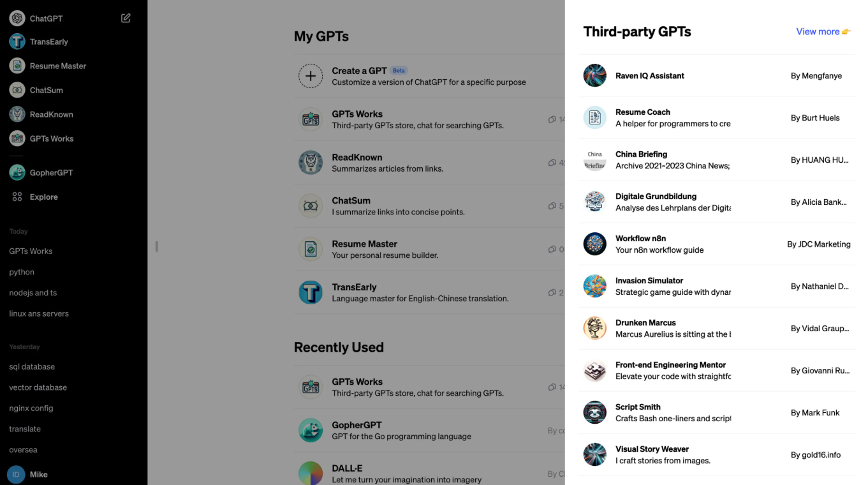
Task: Collapse the sidebar using the handle
Action: click(x=156, y=246)
